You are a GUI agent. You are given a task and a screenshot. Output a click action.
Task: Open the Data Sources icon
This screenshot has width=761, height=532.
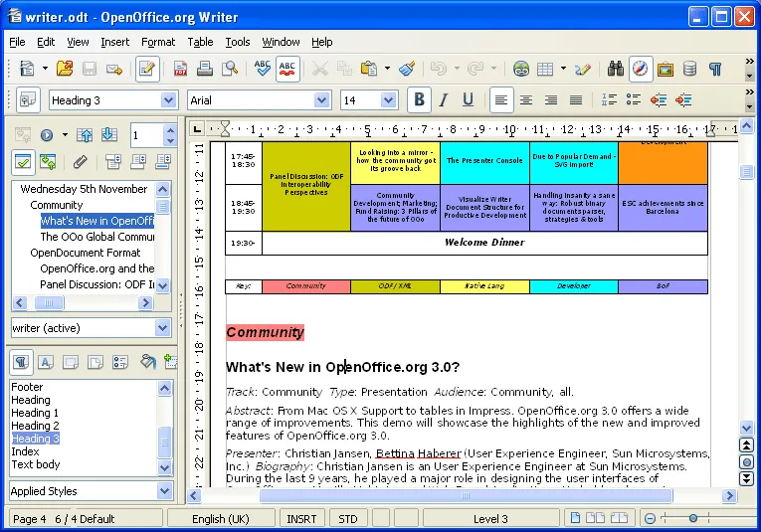(690, 69)
